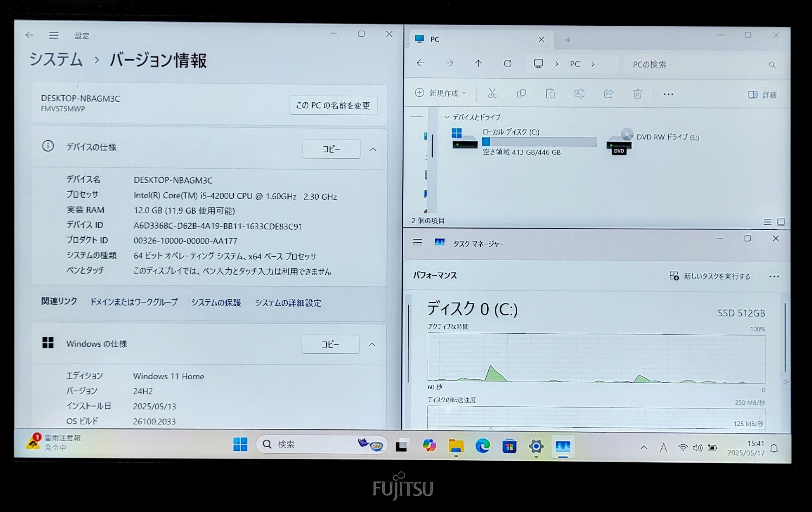Open Task Manager hamburger navigation menu
This screenshot has height=512, width=812.
(x=417, y=242)
